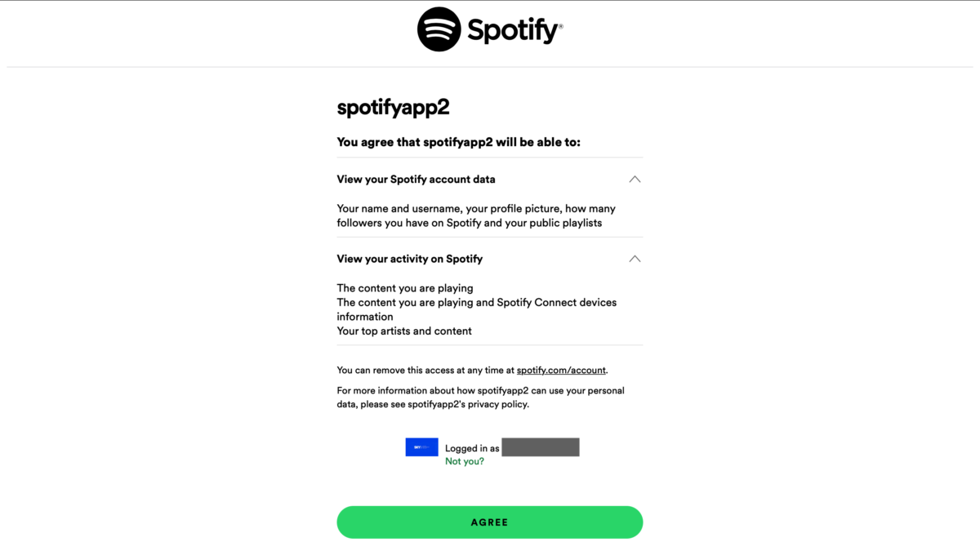The image size is (980, 542).
Task: Click the privacy policy information paragraph
Action: tap(480, 398)
